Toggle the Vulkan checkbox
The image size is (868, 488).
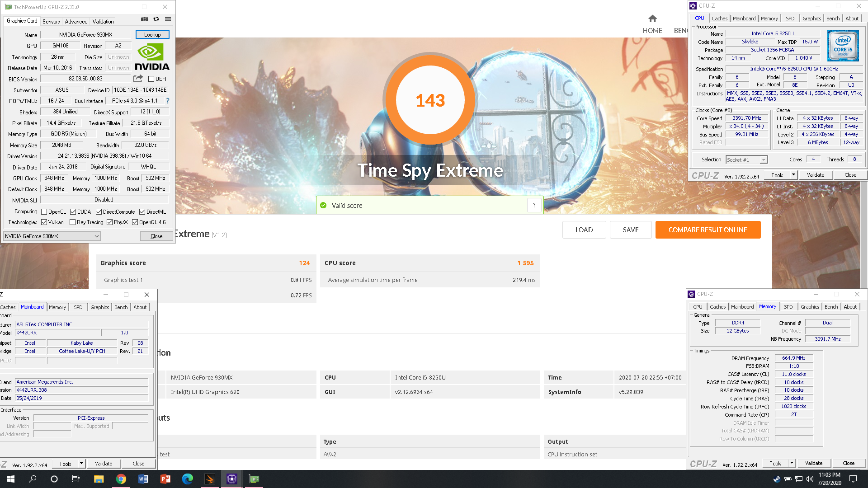[44, 222]
